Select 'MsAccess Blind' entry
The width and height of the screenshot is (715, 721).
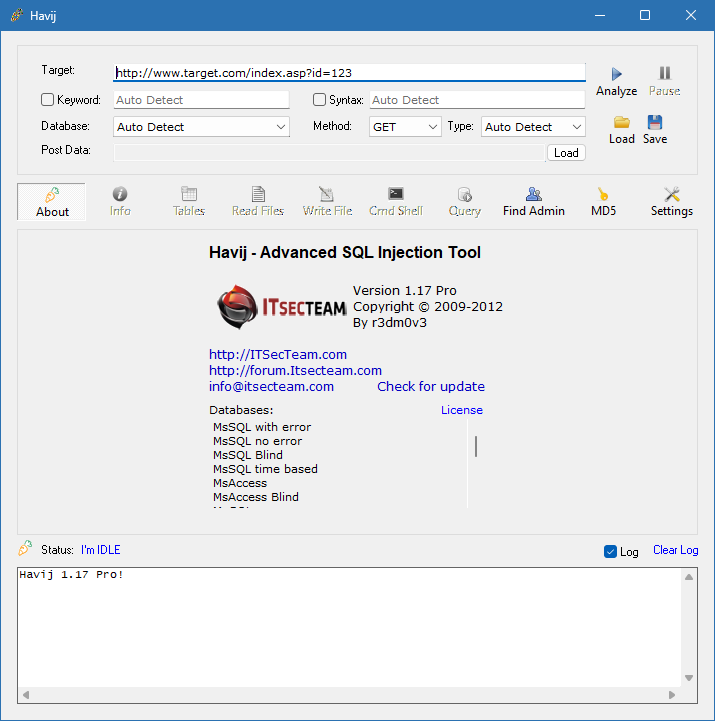[x=256, y=497]
